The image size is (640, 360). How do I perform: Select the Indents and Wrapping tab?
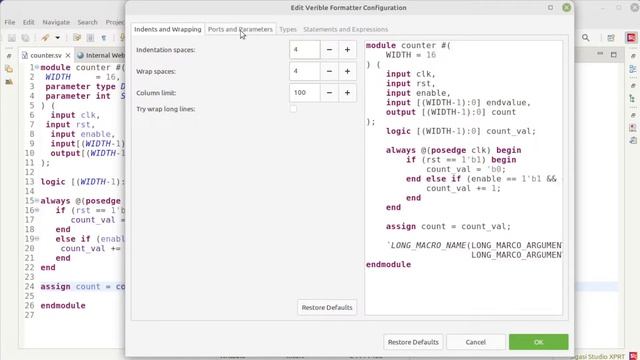168,29
